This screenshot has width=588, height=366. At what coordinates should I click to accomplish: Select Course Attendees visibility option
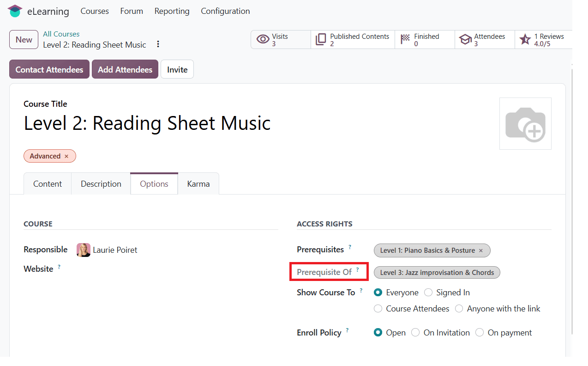pyautogui.click(x=378, y=309)
